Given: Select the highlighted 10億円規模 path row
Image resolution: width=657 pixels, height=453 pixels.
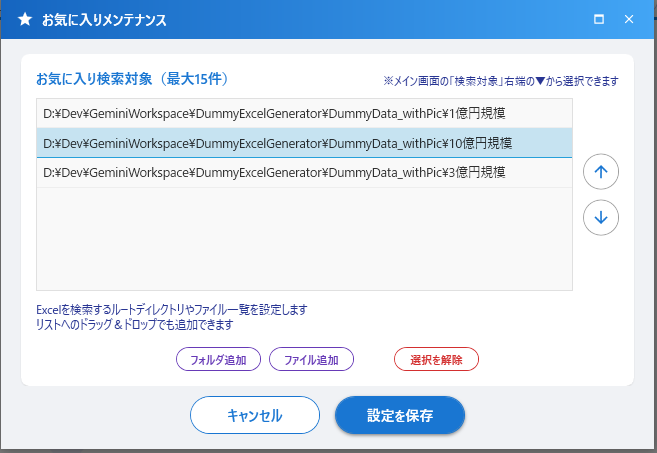Looking at the screenshot, I should tap(304, 143).
